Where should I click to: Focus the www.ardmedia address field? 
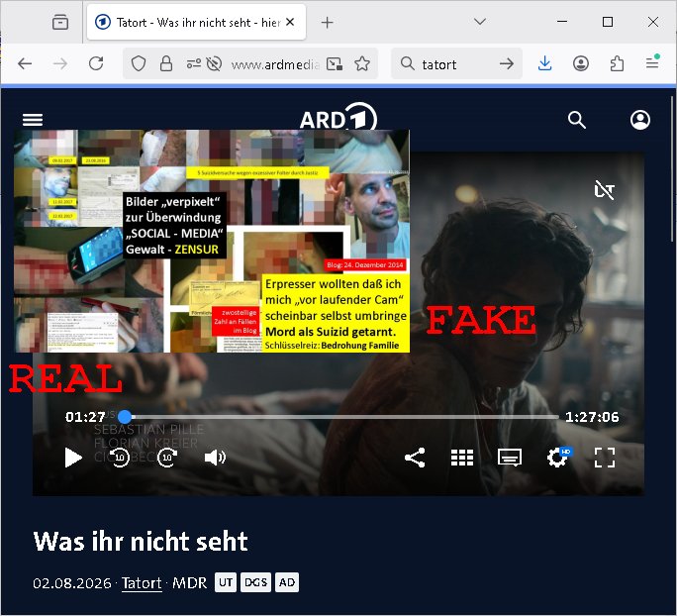tap(275, 64)
